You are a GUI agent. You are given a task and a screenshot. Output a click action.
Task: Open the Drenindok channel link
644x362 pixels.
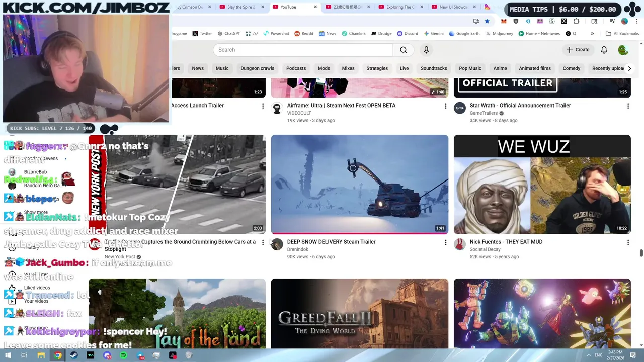pyautogui.click(x=298, y=249)
